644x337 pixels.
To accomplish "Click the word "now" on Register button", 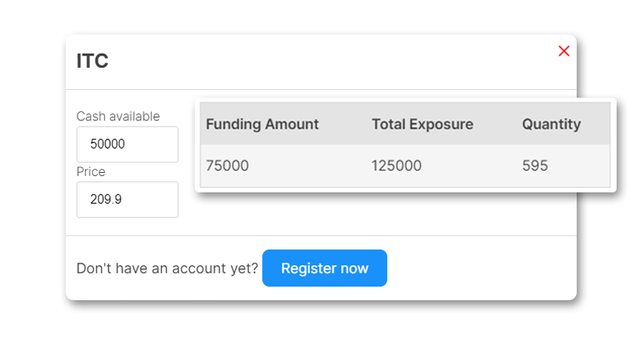I will click(354, 268).
